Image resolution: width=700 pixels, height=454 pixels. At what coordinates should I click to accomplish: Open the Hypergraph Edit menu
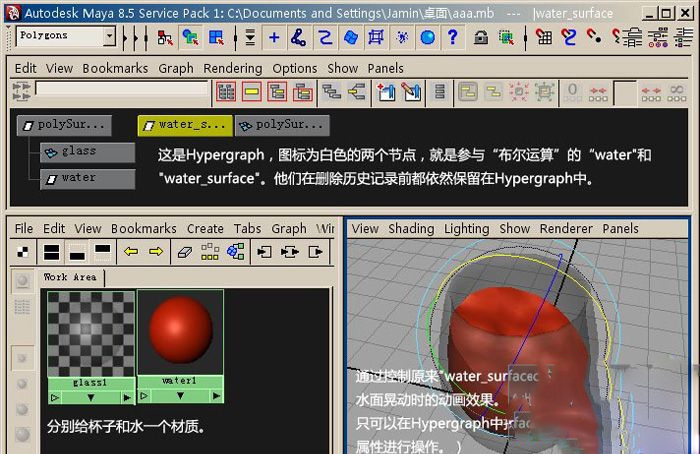pos(25,68)
